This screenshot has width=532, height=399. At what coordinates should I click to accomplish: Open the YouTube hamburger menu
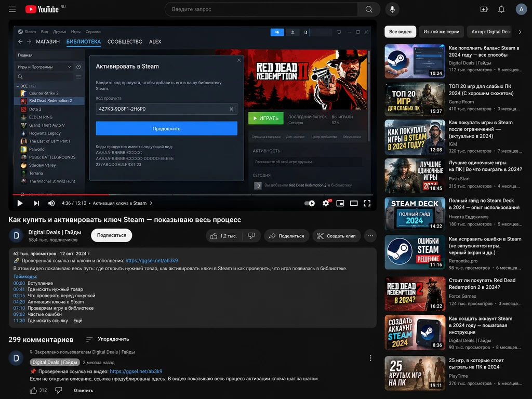point(12,9)
